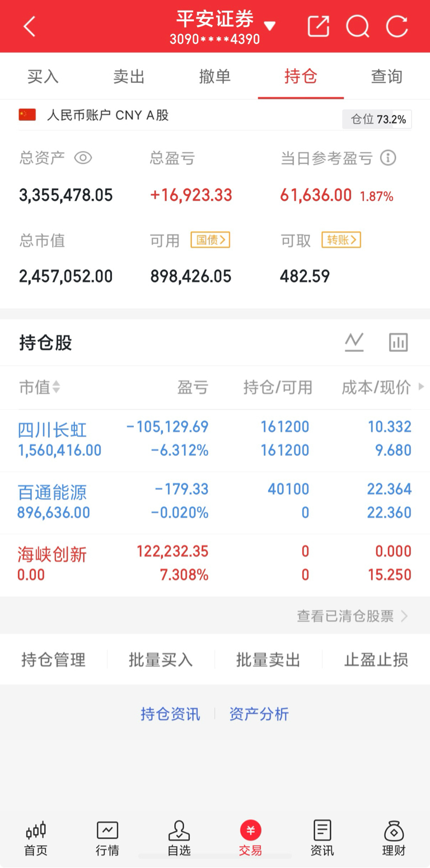Go to 首页 in bottom navigation
The width and height of the screenshot is (430, 868).
[36, 839]
